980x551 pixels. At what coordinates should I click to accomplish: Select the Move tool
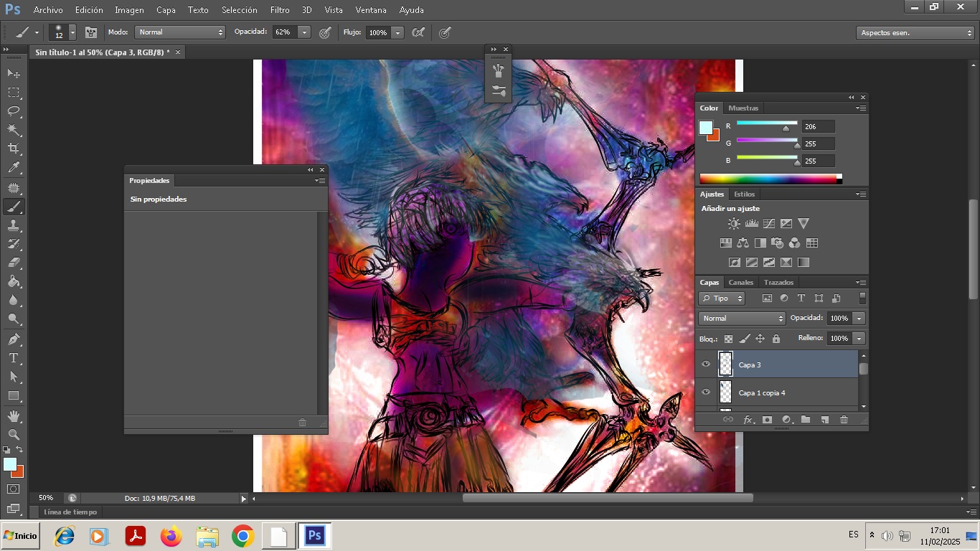click(14, 73)
